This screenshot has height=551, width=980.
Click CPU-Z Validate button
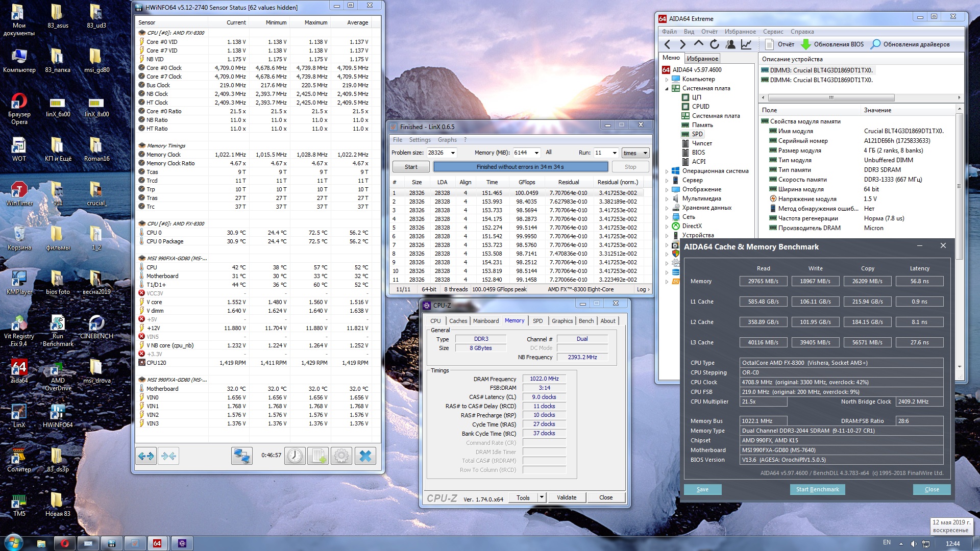[x=566, y=497]
